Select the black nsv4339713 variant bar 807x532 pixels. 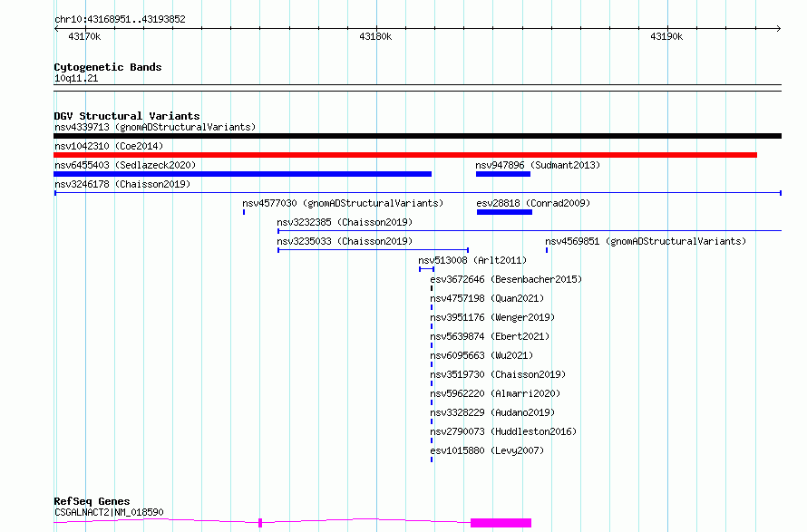tap(417, 136)
